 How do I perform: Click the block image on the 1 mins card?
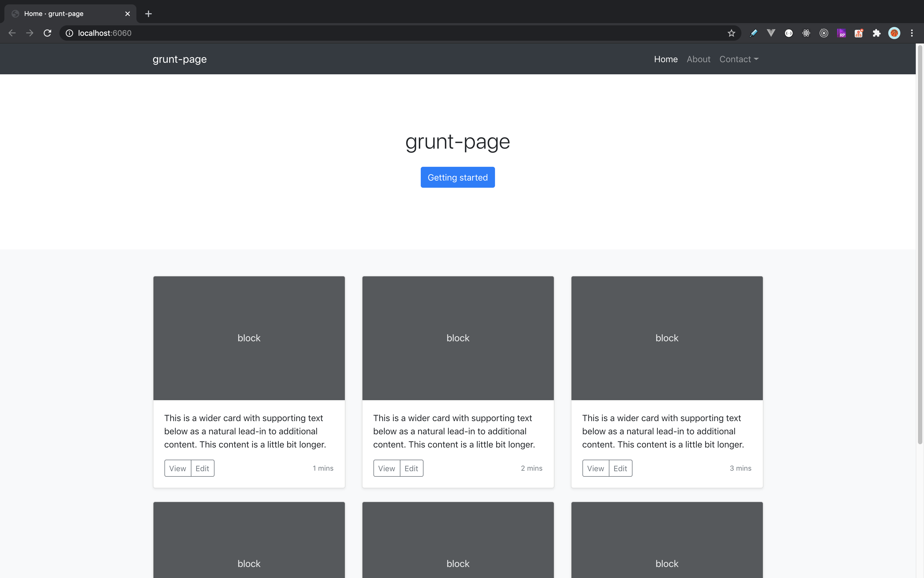pyautogui.click(x=249, y=338)
